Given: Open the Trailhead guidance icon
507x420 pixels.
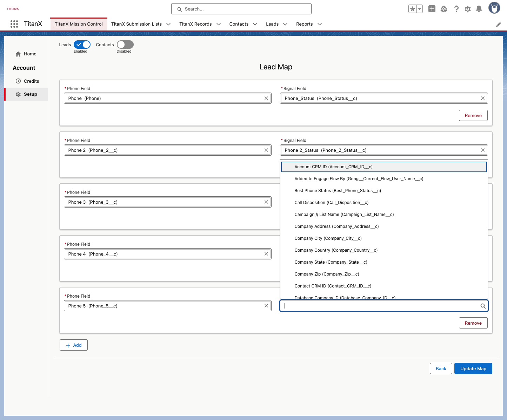Looking at the screenshot, I should click(444, 9).
